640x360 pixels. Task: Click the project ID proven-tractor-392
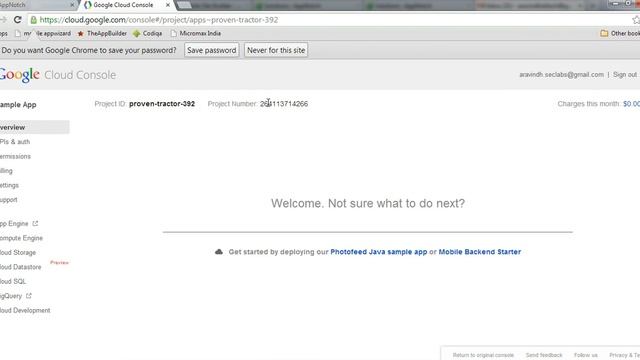tap(162, 104)
